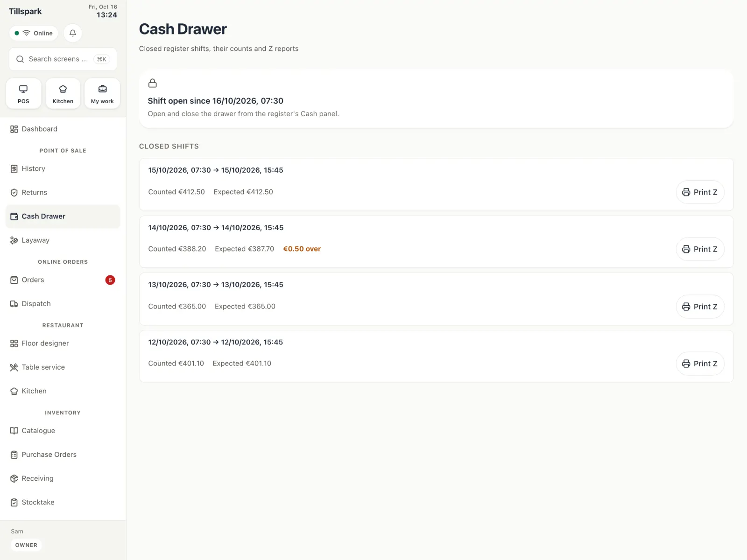Open Catalogue in the sidebar
This screenshot has height=560, width=747.
63,431
